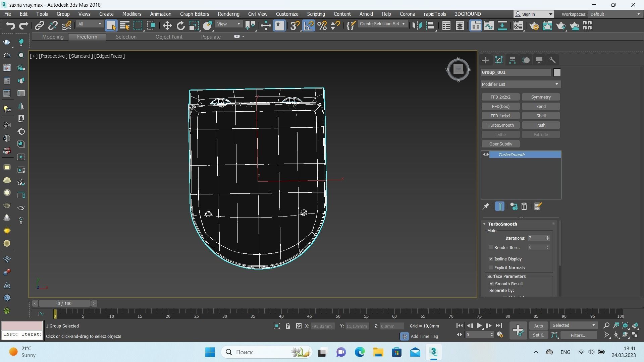Toggle Auto key mode
This screenshot has height=362, width=644.
coord(538,326)
